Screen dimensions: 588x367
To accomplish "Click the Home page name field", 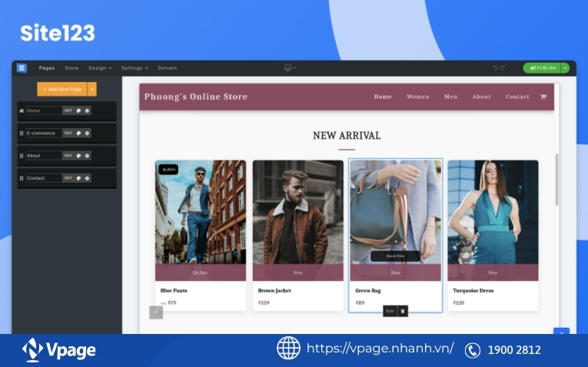I will (x=44, y=111).
